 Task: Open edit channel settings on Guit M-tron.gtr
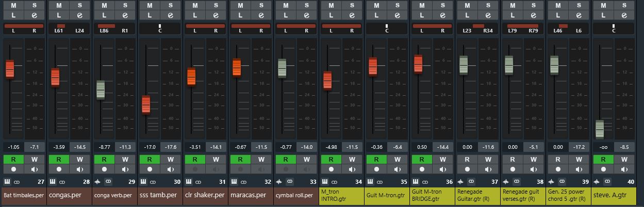(x=397, y=15)
